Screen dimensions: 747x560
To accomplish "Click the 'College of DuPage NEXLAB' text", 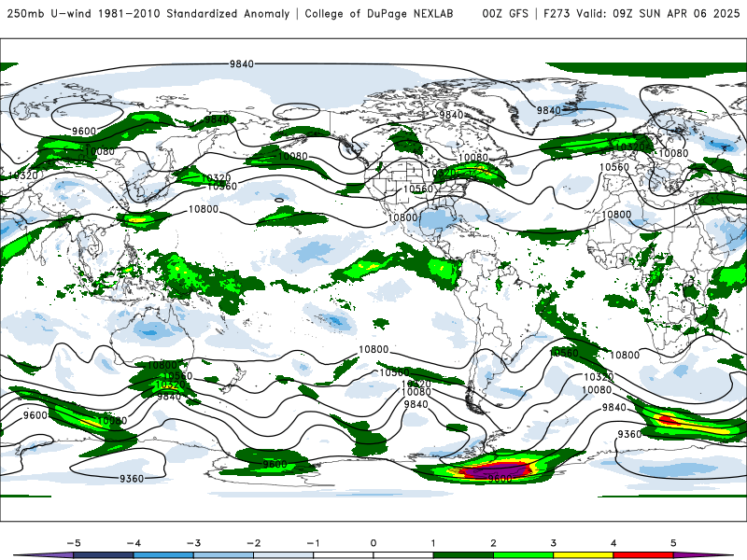I will (379, 14).
